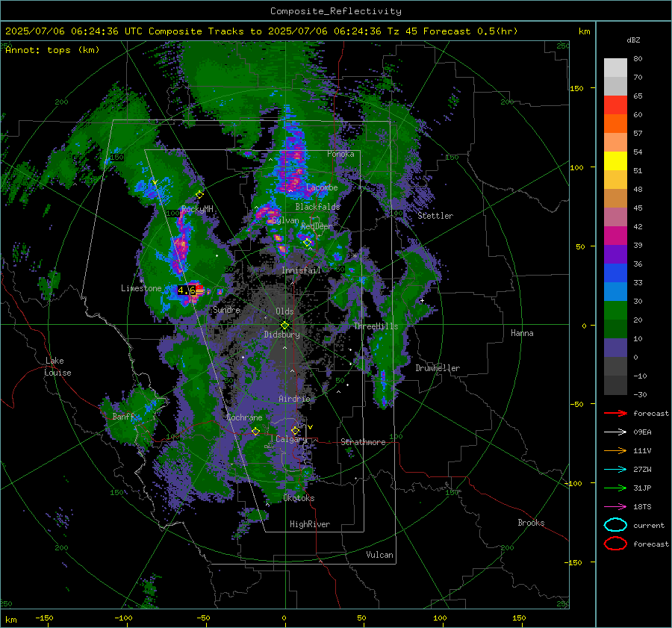Click the Brooks town label

tap(531, 523)
